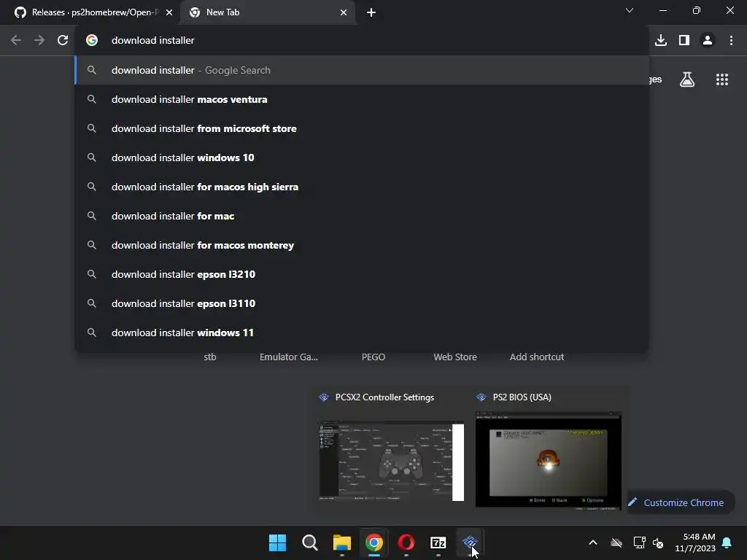Click the PCSX2 emulator taskbar icon
747x560 pixels.
pyautogui.click(x=470, y=542)
